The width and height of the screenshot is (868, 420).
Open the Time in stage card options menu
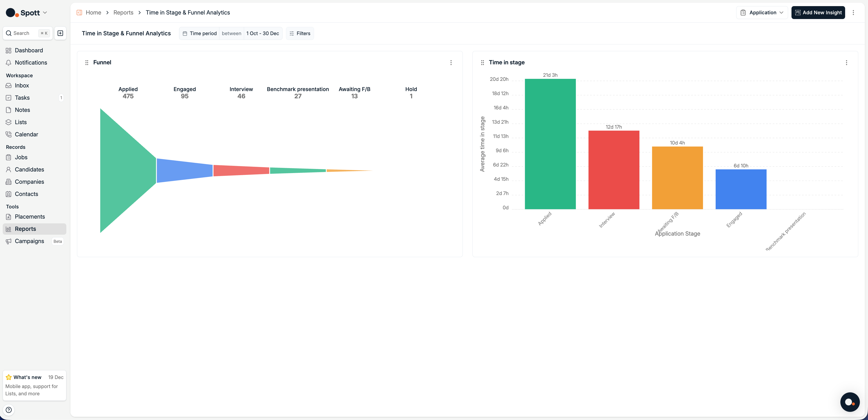tap(846, 62)
